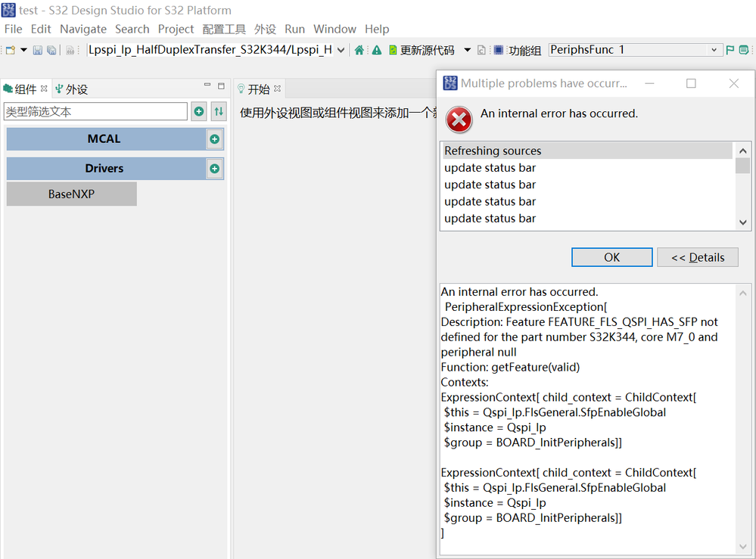Open the New wizard dropdown arrow

23,50
